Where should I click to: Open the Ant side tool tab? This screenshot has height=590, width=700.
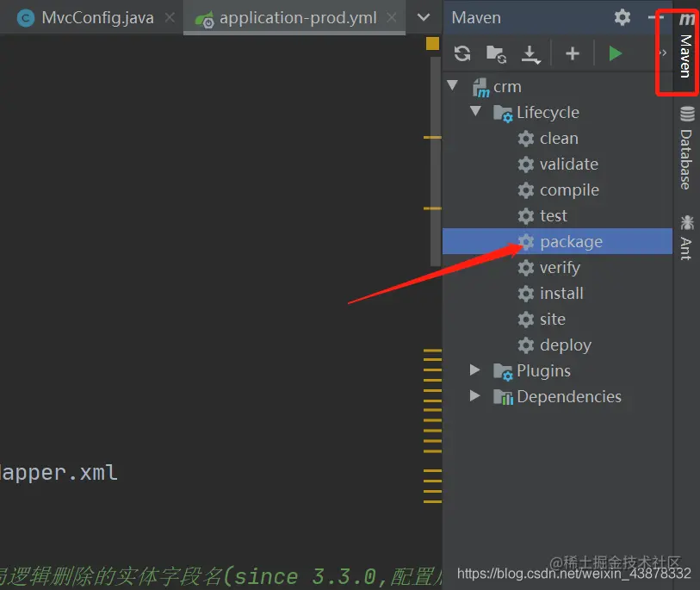[x=686, y=238]
